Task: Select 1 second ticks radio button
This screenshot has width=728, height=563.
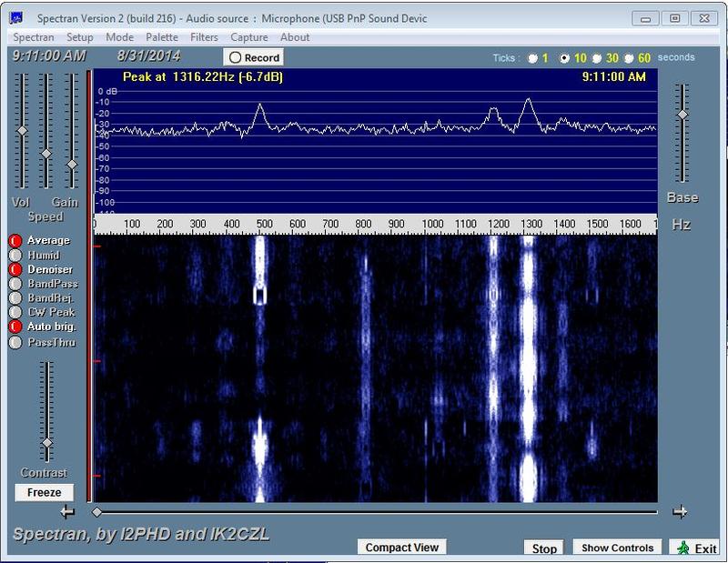Action: pyautogui.click(x=532, y=58)
